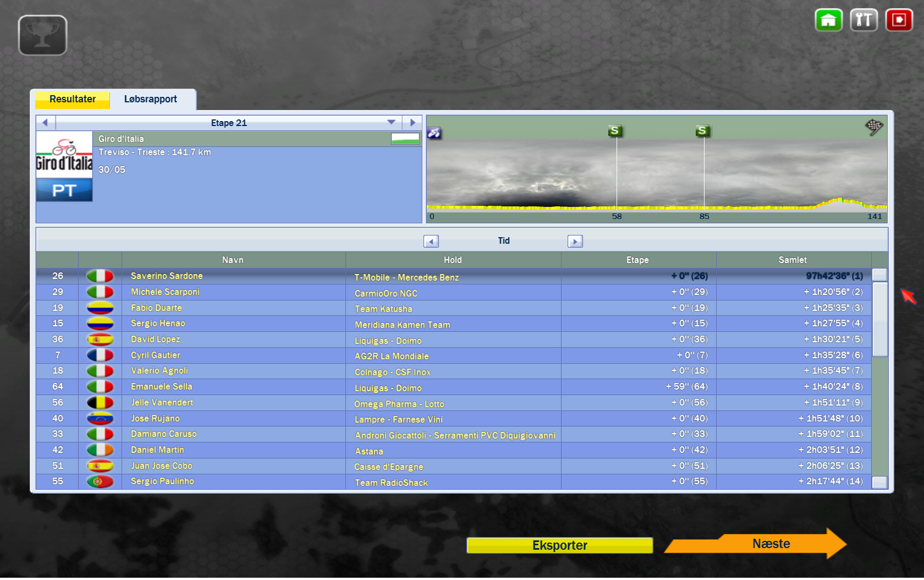Switch to the Løbsrapport tab
924x580 pixels.
(150, 99)
